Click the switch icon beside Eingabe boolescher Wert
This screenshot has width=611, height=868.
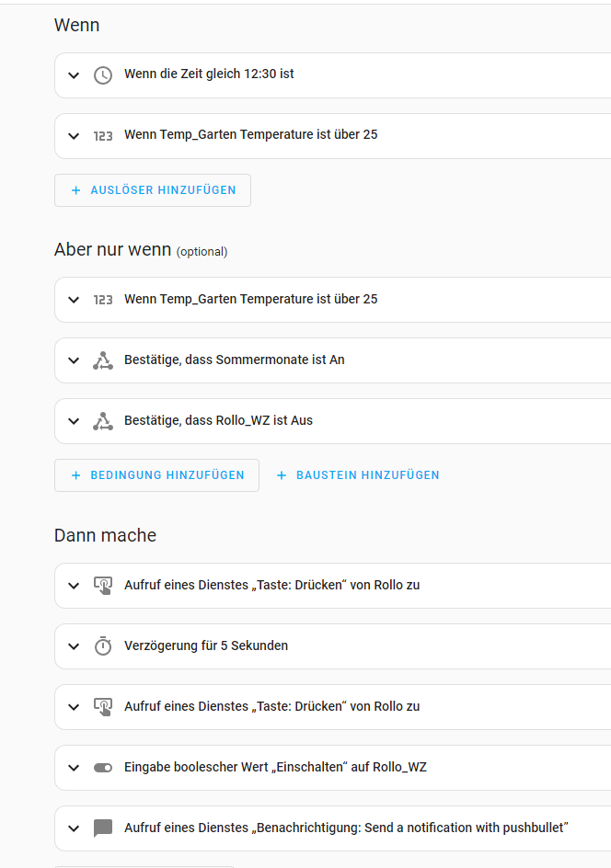103,768
